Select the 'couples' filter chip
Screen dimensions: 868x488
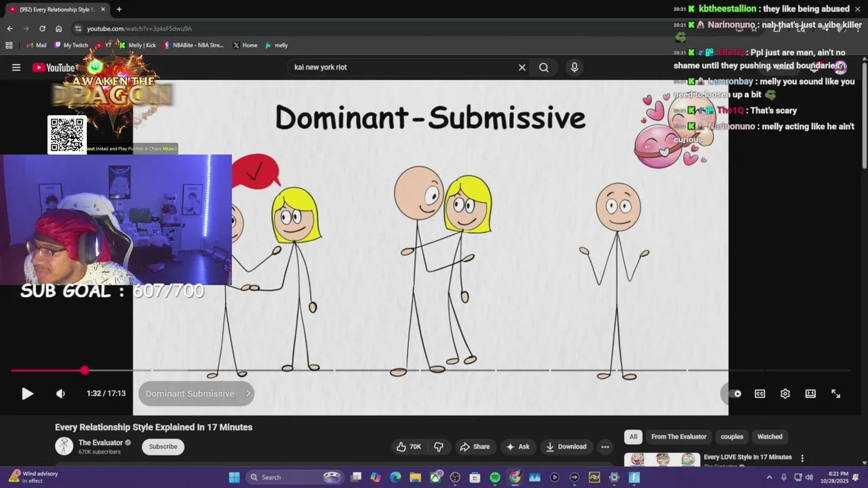732,436
